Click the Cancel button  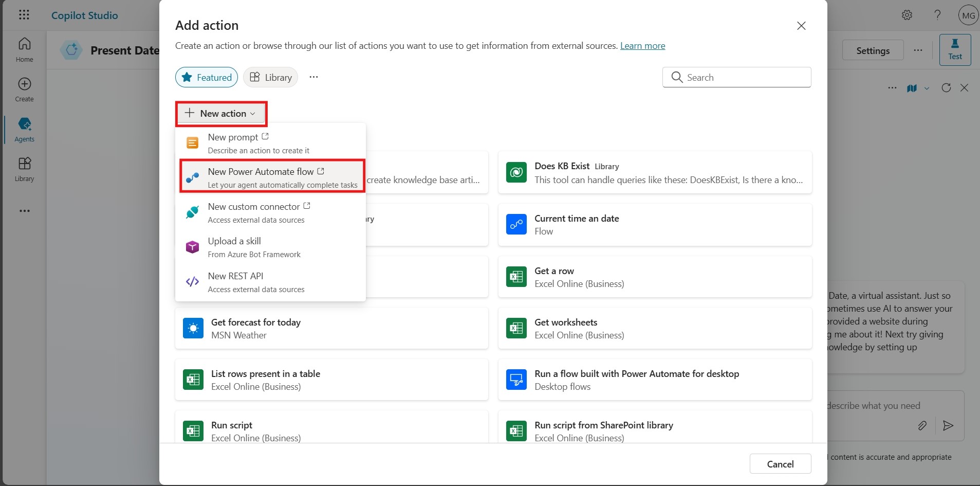pos(780,464)
